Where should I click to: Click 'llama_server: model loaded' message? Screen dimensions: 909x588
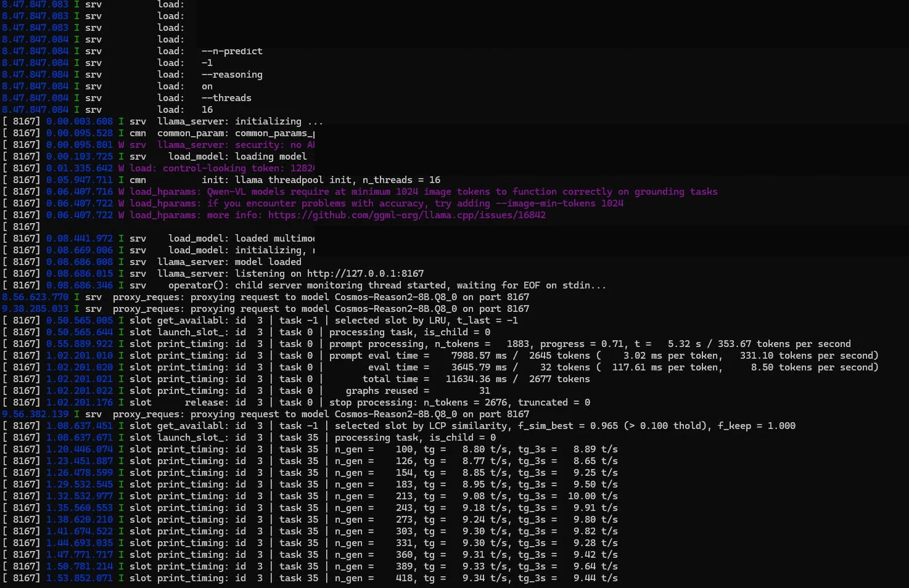tap(229, 262)
